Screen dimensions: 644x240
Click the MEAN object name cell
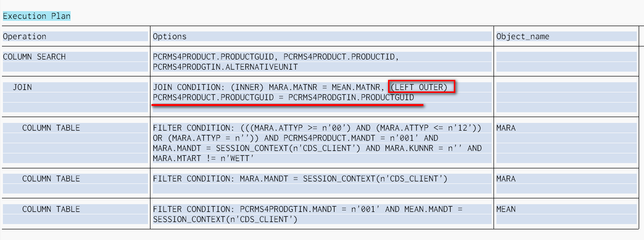click(x=506, y=209)
